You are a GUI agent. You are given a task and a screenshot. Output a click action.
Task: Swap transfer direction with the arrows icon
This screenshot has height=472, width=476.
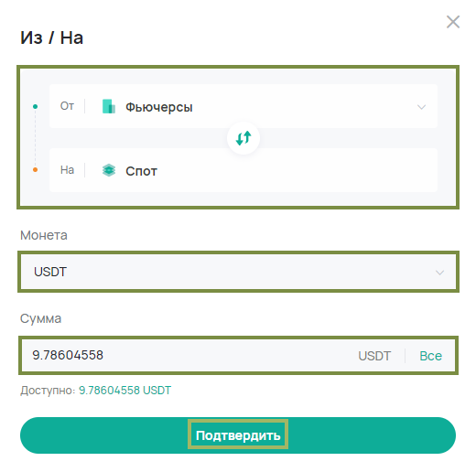243,138
